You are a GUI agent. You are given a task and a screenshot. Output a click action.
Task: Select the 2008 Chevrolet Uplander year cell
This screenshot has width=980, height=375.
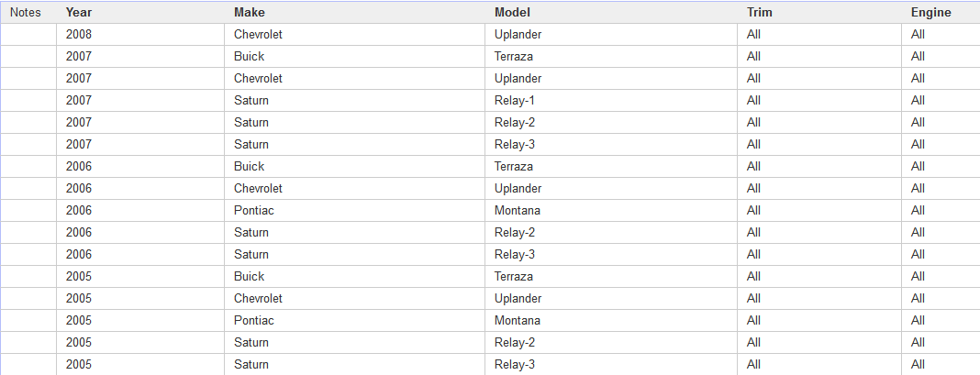point(140,34)
